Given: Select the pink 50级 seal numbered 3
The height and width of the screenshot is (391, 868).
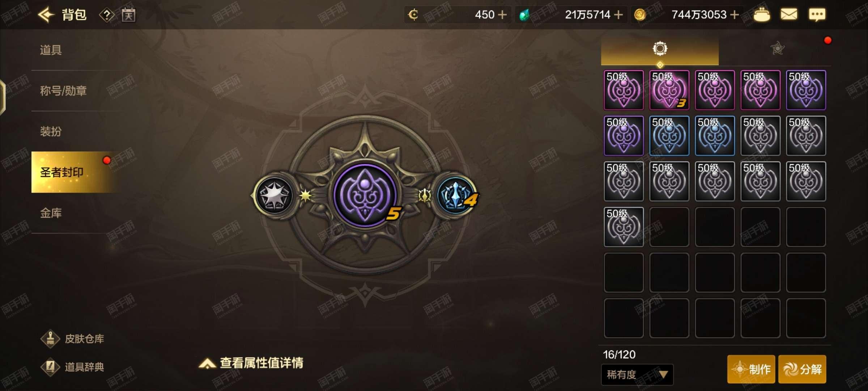Looking at the screenshot, I should [669, 90].
